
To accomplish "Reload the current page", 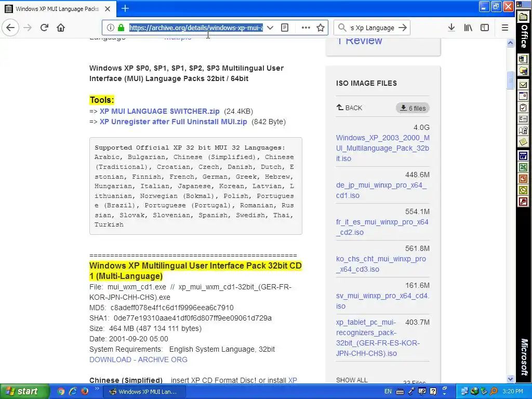I will 44,28.
